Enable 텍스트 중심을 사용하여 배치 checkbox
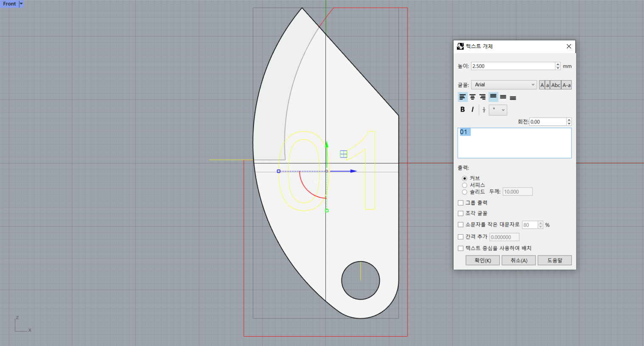The height and width of the screenshot is (346, 644). click(x=461, y=248)
